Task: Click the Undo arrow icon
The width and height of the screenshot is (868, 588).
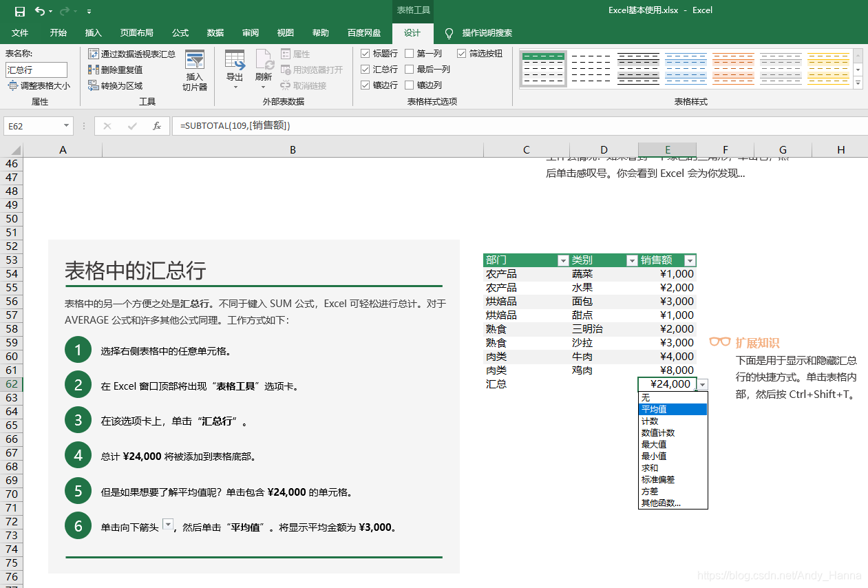Action: coord(39,11)
